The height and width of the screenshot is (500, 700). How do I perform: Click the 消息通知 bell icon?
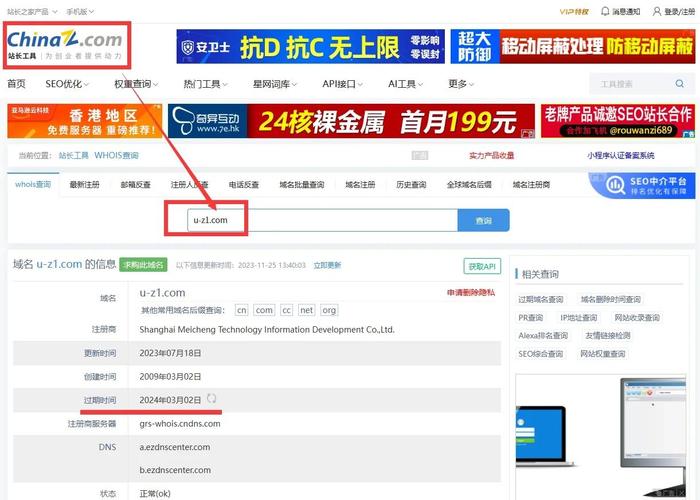[x=606, y=12]
